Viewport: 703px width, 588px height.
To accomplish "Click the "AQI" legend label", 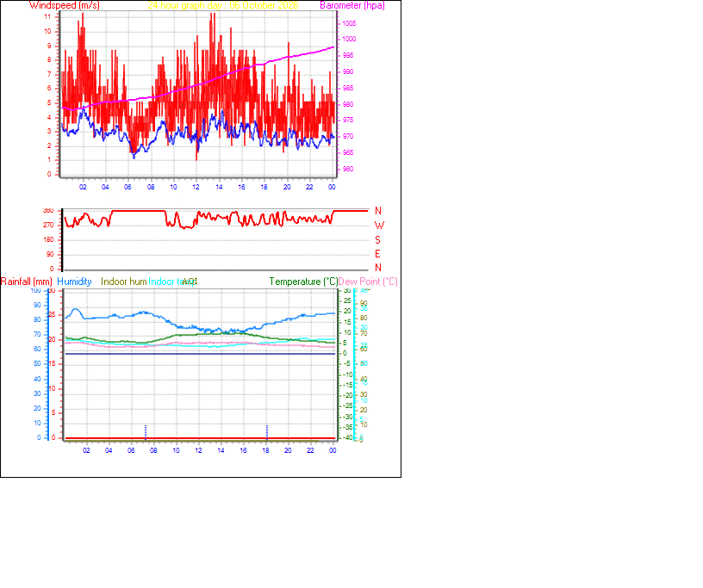I will (190, 282).
